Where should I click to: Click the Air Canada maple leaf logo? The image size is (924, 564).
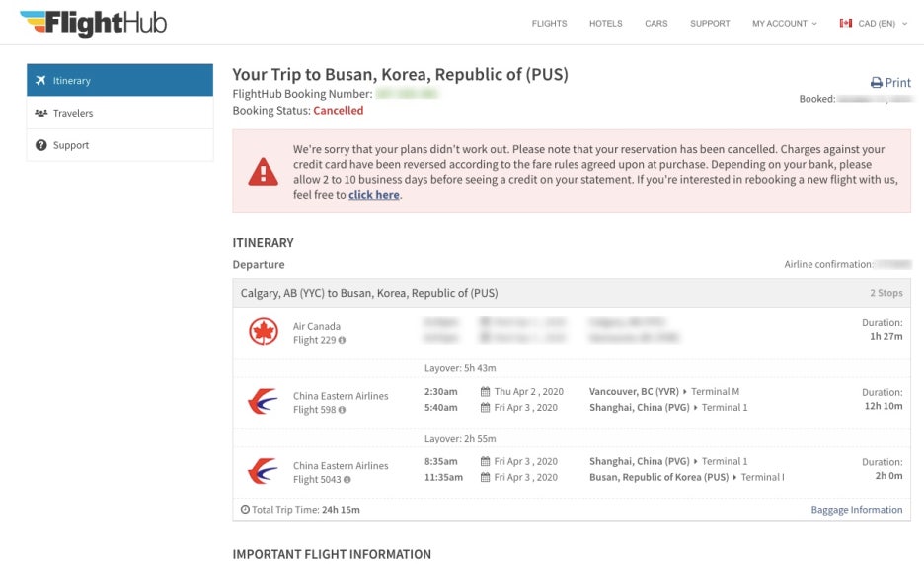(x=263, y=332)
